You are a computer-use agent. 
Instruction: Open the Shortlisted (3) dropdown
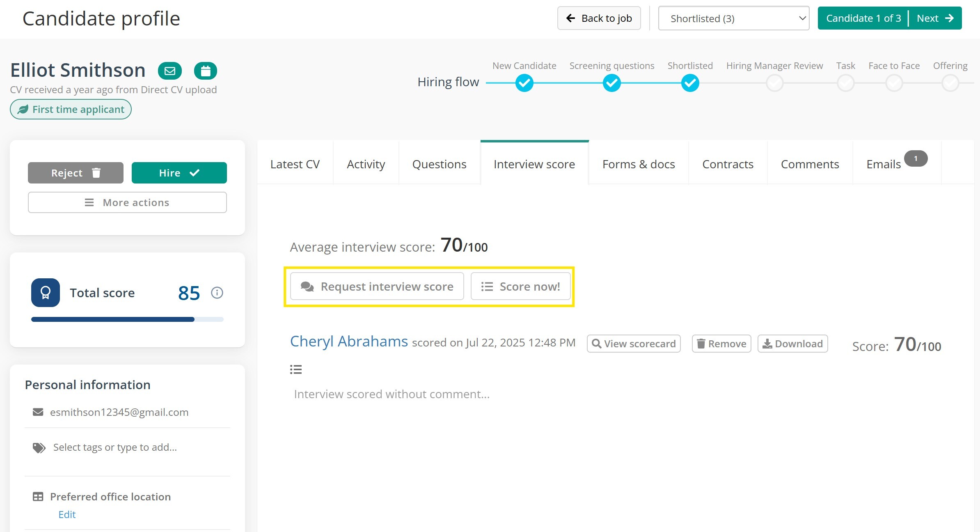[734, 18]
